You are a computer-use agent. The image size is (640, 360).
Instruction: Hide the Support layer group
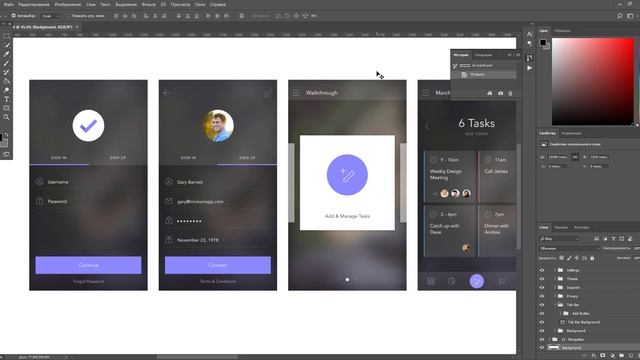542,287
